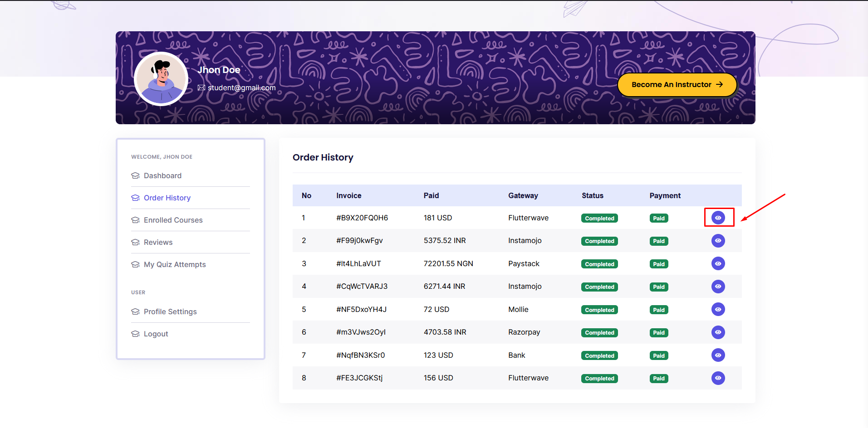The height and width of the screenshot is (428, 868).
Task: Click invoice number #F99j0kwFgv
Action: click(359, 240)
